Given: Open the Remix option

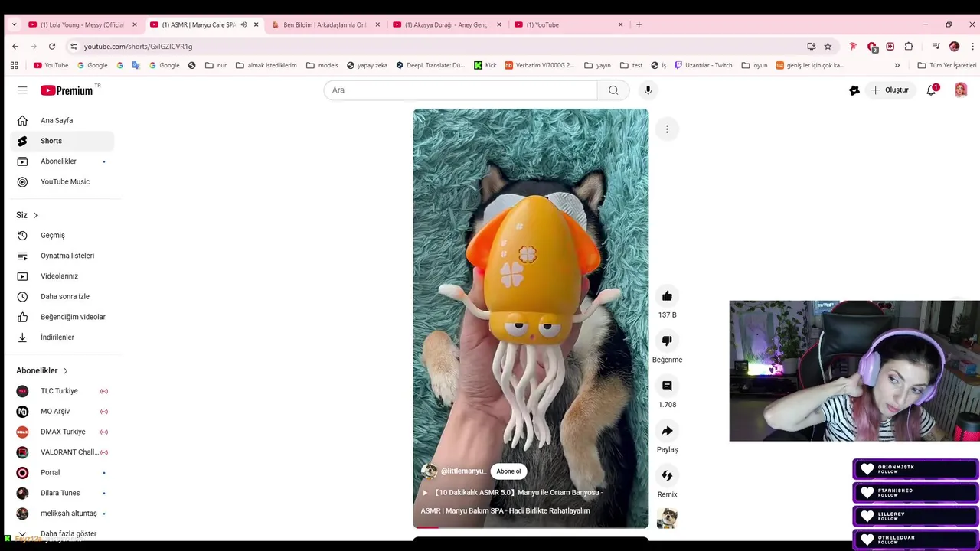Looking at the screenshot, I should click(667, 476).
